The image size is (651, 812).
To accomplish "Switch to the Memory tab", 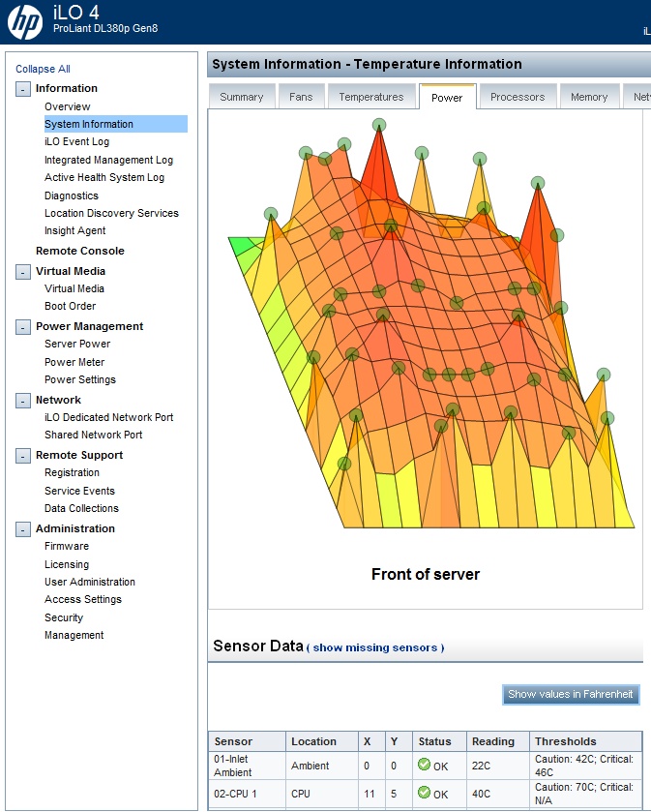I will tap(589, 97).
